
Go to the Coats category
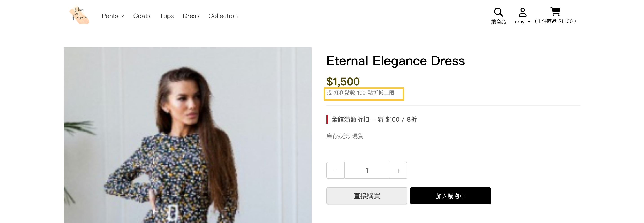coord(142,16)
